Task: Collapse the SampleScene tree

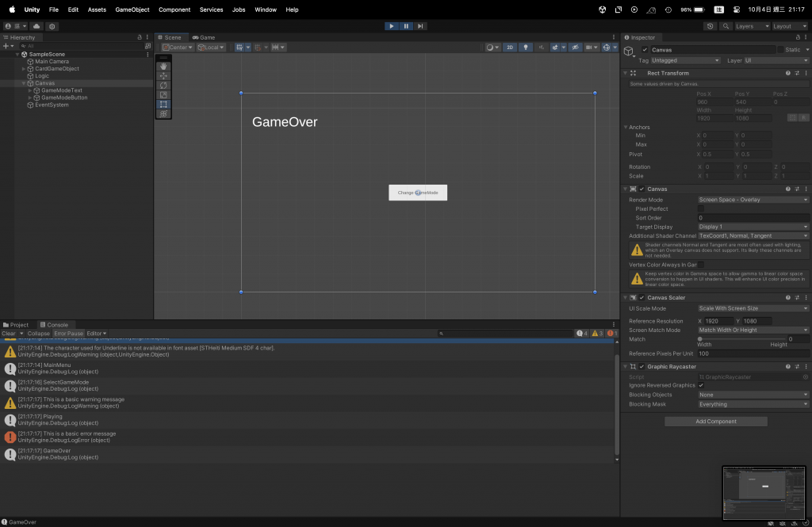Action: (x=17, y=55)
